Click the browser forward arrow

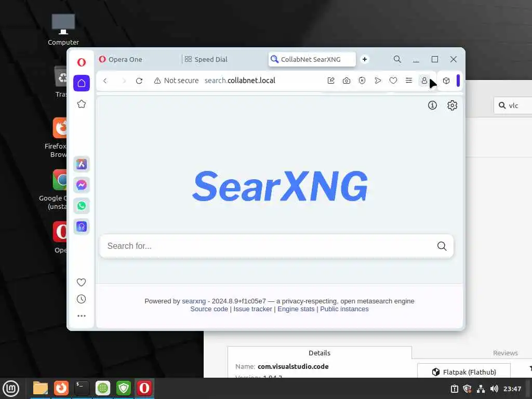pos(124,81)
